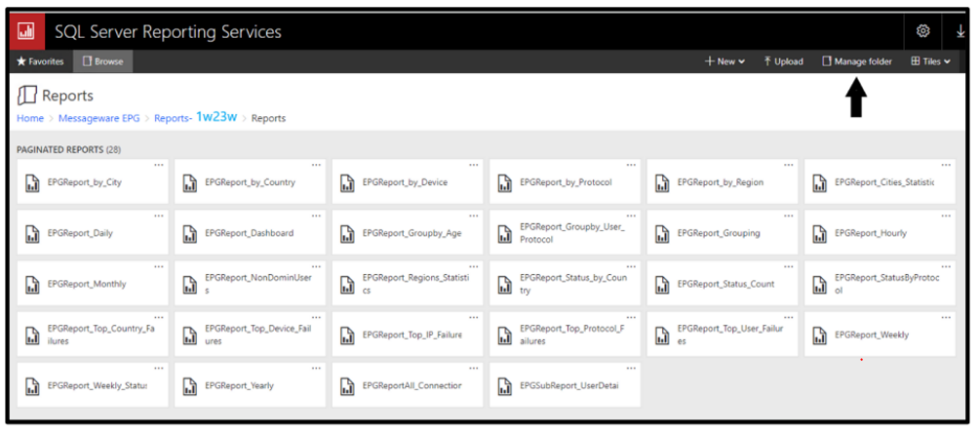Open the EPGReport_Top_Protocol_Failures report name
This screenshot has width=980, height=434.
pyautogui.click(x=572, y=335)
